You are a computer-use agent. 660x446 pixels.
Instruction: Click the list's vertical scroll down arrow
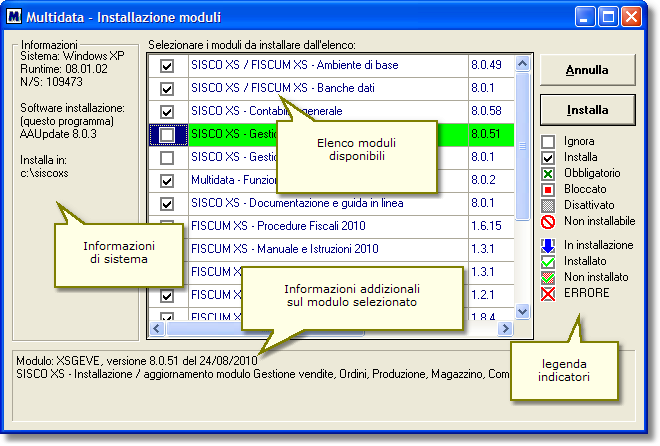click(x=522, y=312)
